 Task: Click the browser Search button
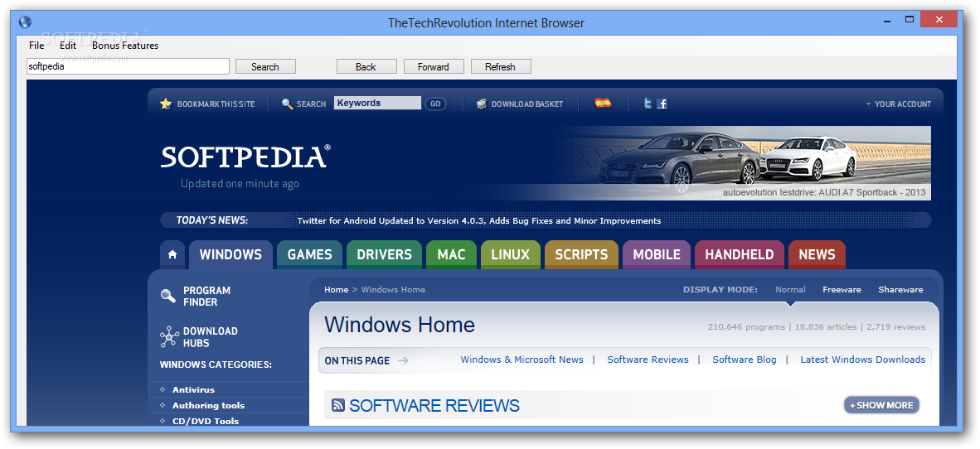(265, 67)
